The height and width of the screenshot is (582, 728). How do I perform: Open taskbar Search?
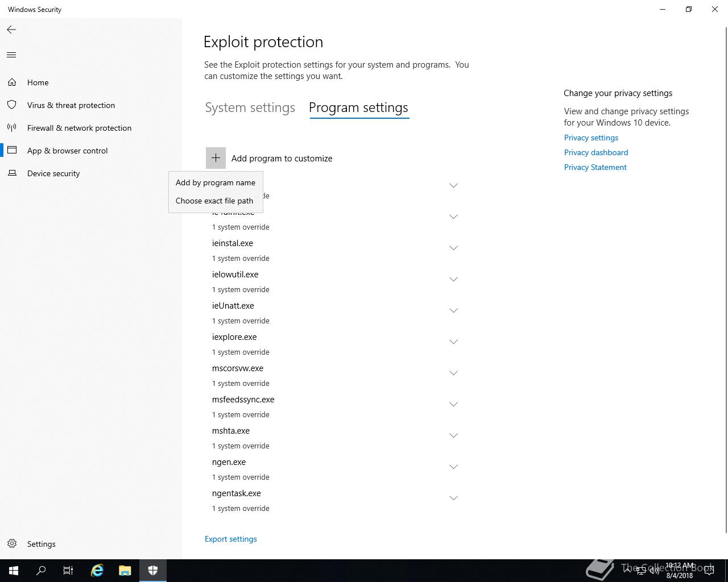point(41,571)
